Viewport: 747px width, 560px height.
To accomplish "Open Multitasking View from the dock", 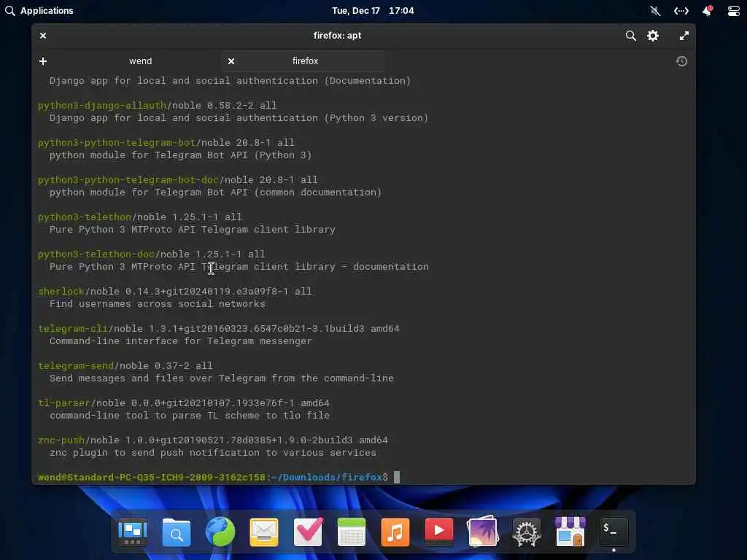I will (x=133, y=532).
